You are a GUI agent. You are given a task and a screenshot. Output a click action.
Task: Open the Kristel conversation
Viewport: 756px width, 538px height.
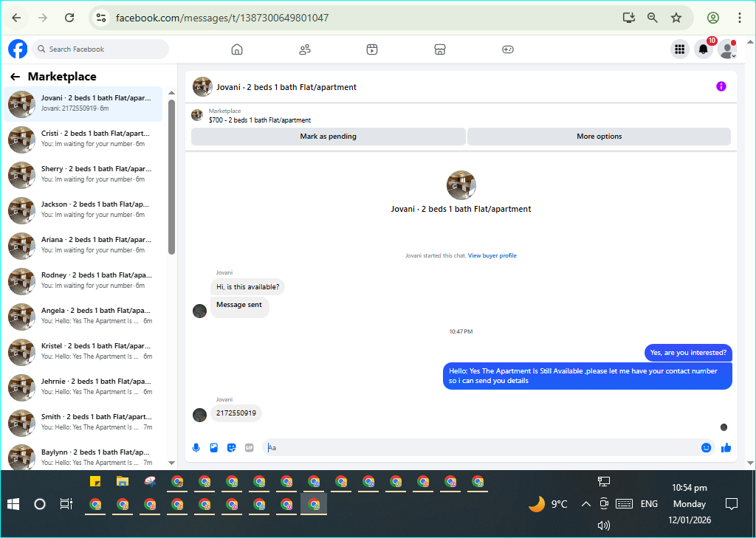(x=83, y=352)
